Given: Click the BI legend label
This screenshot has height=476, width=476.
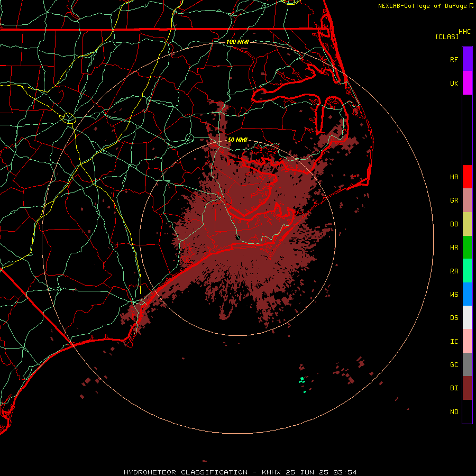Looking at the screenshot, I should pos(454,388).
